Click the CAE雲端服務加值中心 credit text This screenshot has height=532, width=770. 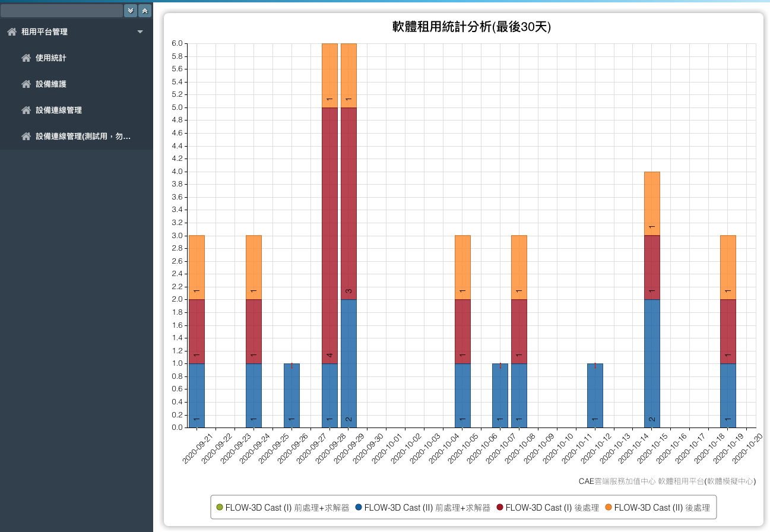click(667, 481)
